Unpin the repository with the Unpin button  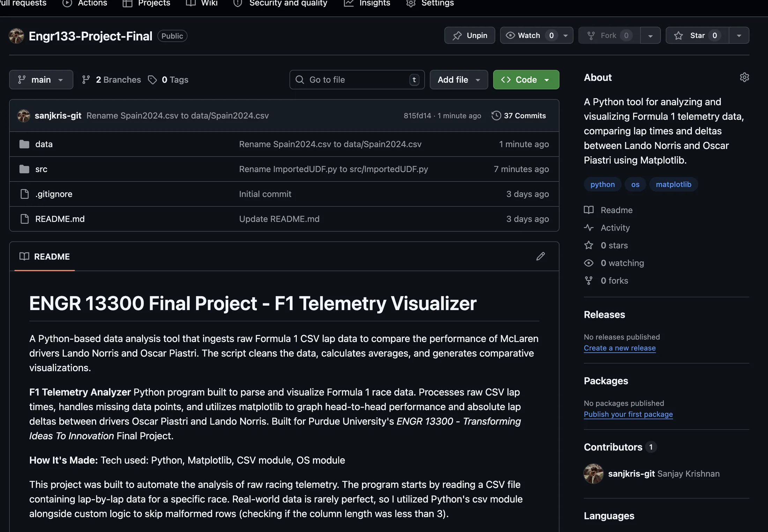click(x=470, y=36)
